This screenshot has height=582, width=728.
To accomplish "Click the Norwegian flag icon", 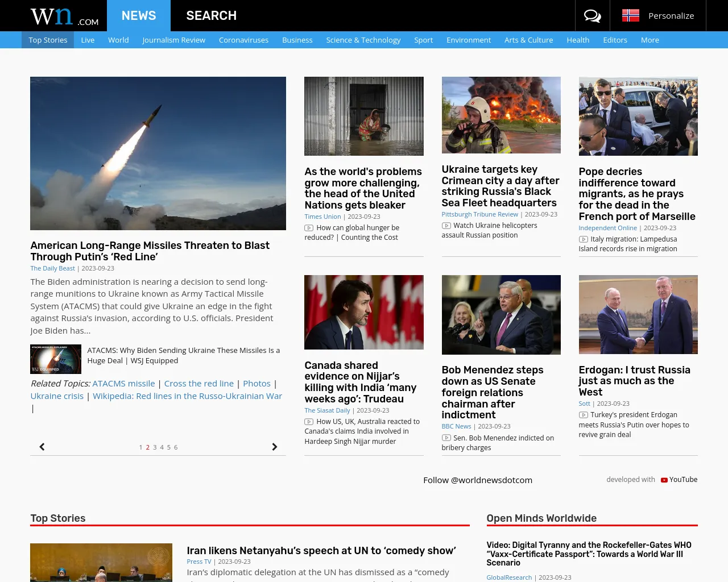I will pos(630,16).
